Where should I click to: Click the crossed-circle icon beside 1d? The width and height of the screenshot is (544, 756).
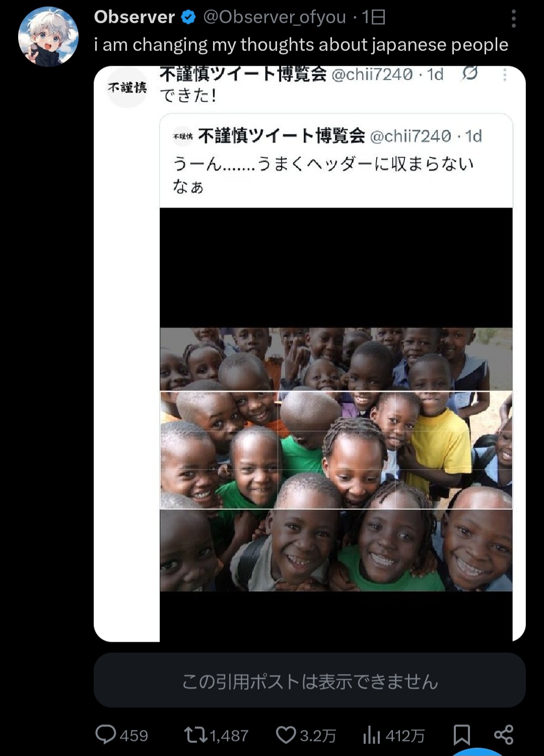click(x=469, y=74)
